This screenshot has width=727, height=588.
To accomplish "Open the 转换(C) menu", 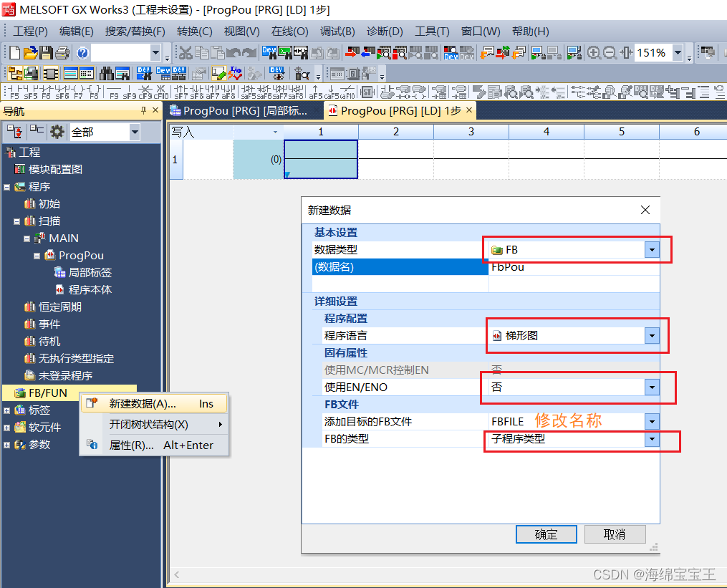I will click(x=195, y=32).
